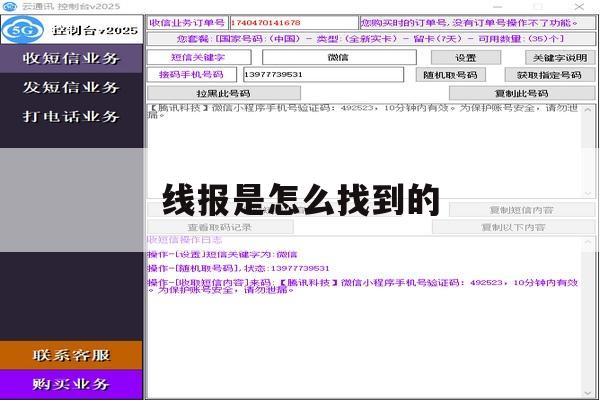Image resolution: width=600 pixels, height=400 pixels.
Task: Switch to 发短信业务 in the sidebar
Action: click(x=72, y=87)
